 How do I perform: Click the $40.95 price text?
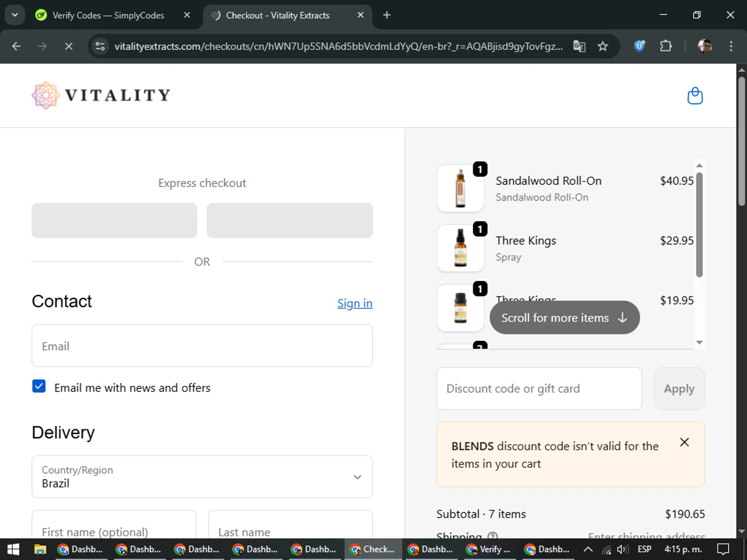pos(677,181)
